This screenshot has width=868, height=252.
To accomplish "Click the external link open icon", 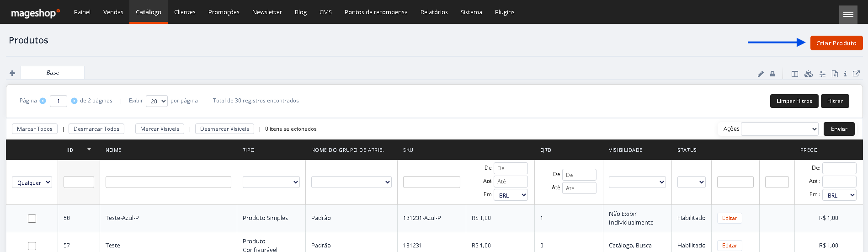I will (x=857, y=73).
